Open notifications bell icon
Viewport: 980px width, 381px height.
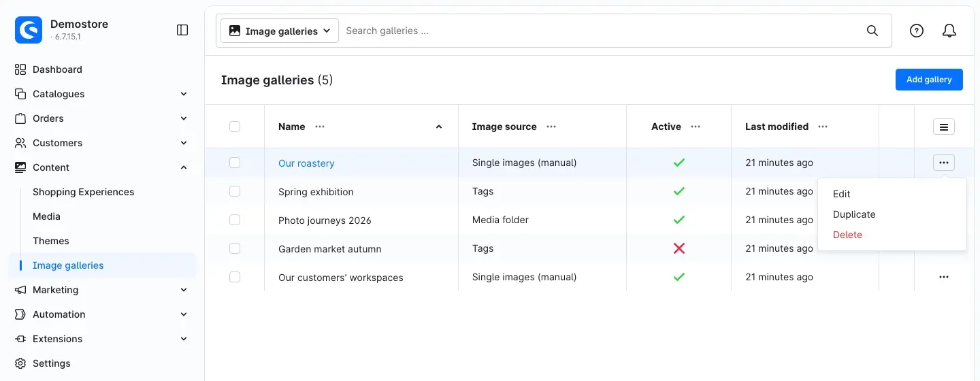[x=949, y=31]
